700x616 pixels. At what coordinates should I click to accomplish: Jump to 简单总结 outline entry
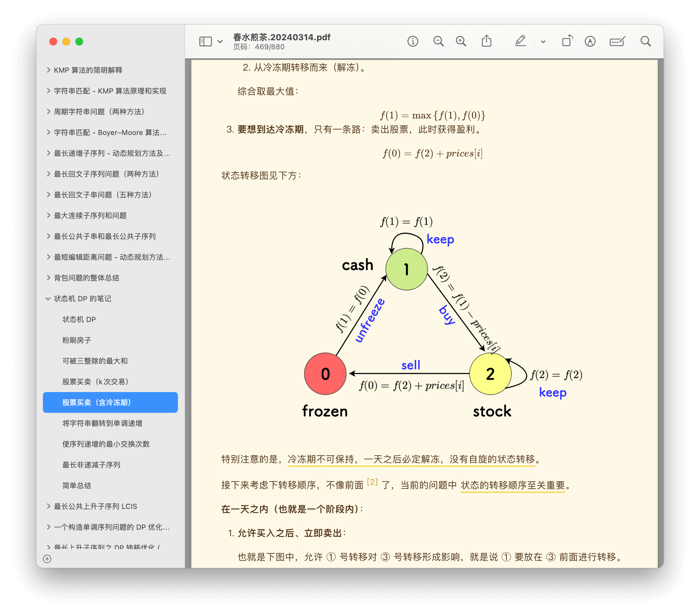(x=77, y=485)
